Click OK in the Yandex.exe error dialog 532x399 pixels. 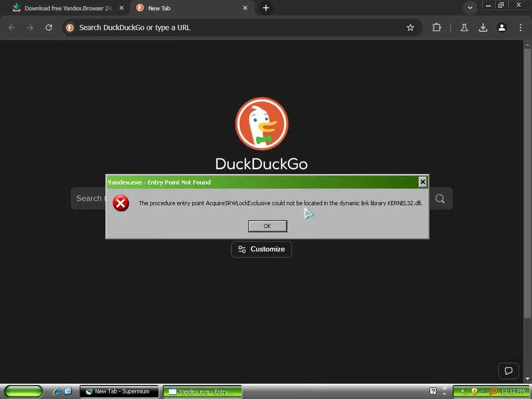point(268,226)
